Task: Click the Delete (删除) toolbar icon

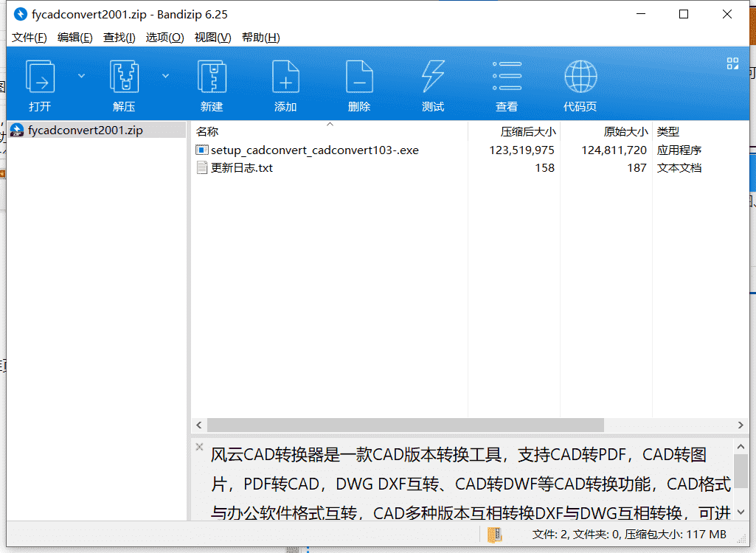Action: coord(359,76)
